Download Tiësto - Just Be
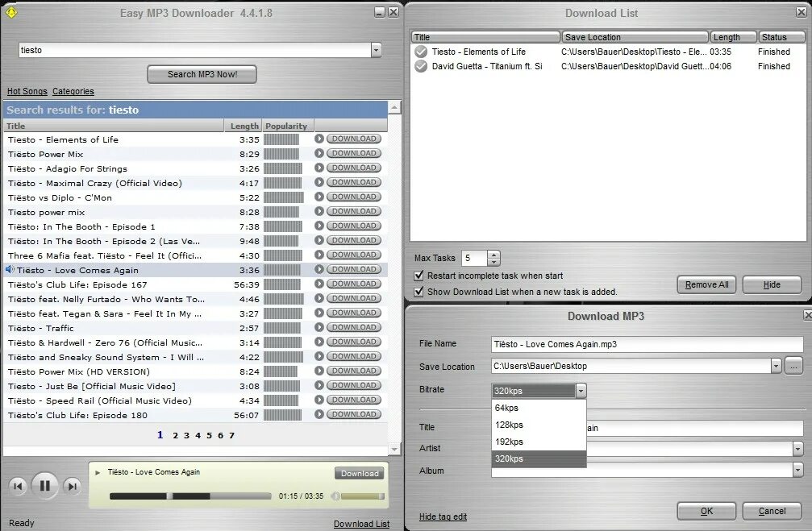The height and width of the screenshot is (531, 812). pyautogui.click(x=354, y=385)
